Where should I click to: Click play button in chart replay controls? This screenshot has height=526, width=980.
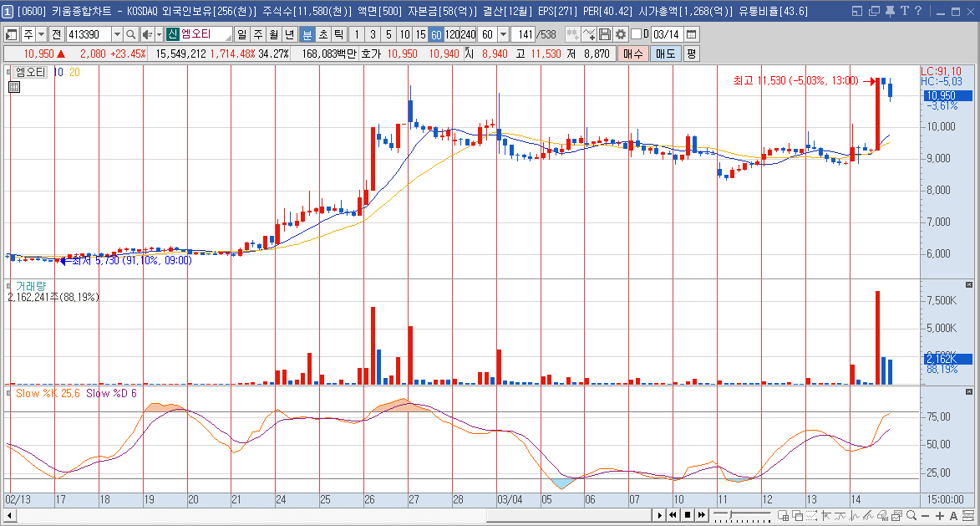[659, 515]
